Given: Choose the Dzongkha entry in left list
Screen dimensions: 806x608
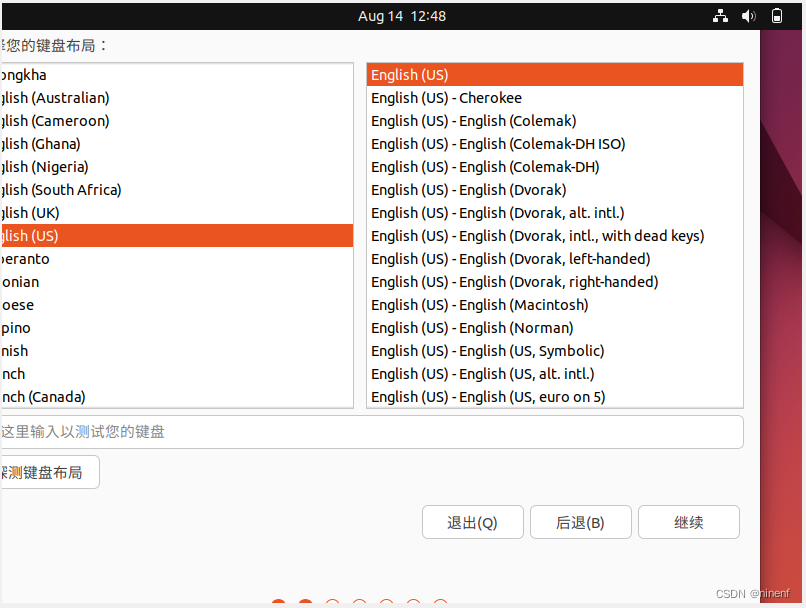Looking at the screenshot, I should (x=177, y=75).
